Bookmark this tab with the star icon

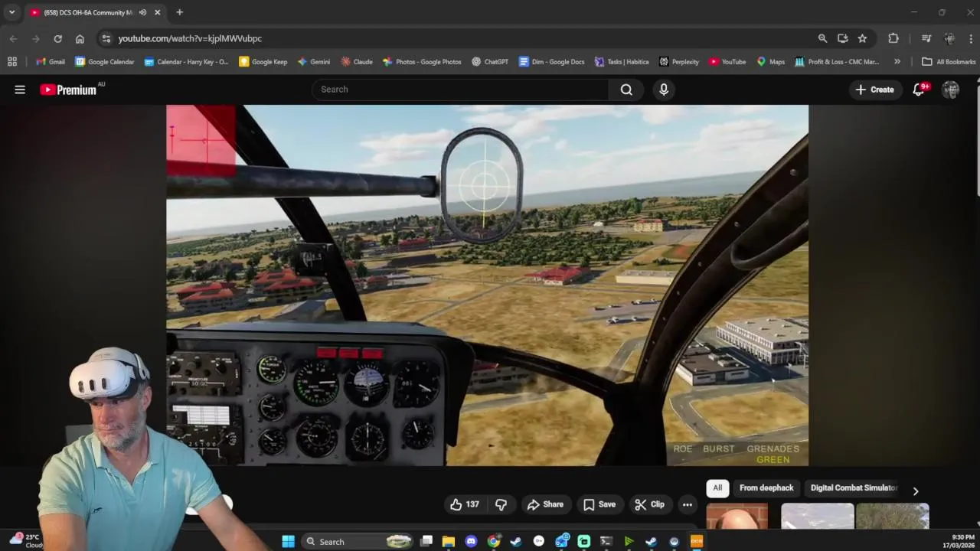(862, 38)
